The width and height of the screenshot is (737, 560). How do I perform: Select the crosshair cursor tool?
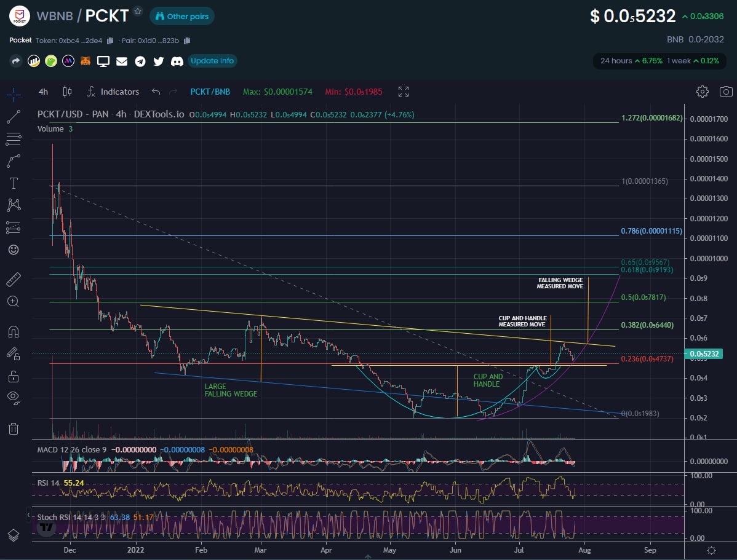click(x=14, y=95)
